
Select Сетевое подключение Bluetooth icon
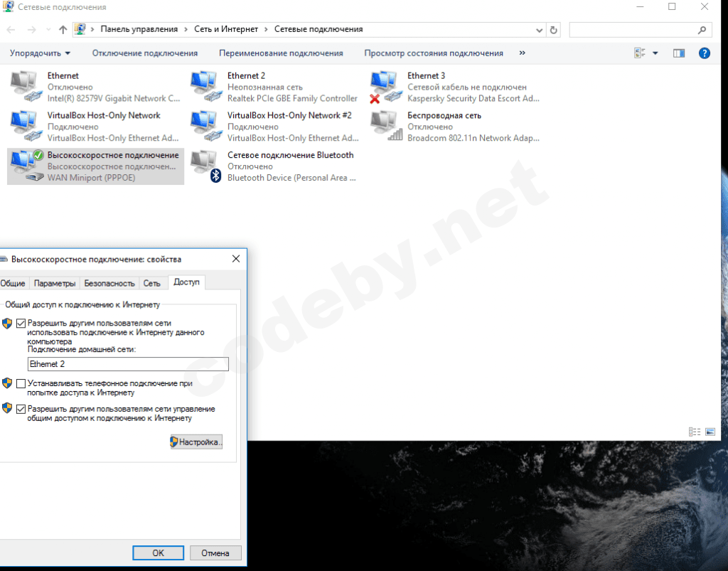click(x=205, y=166)
